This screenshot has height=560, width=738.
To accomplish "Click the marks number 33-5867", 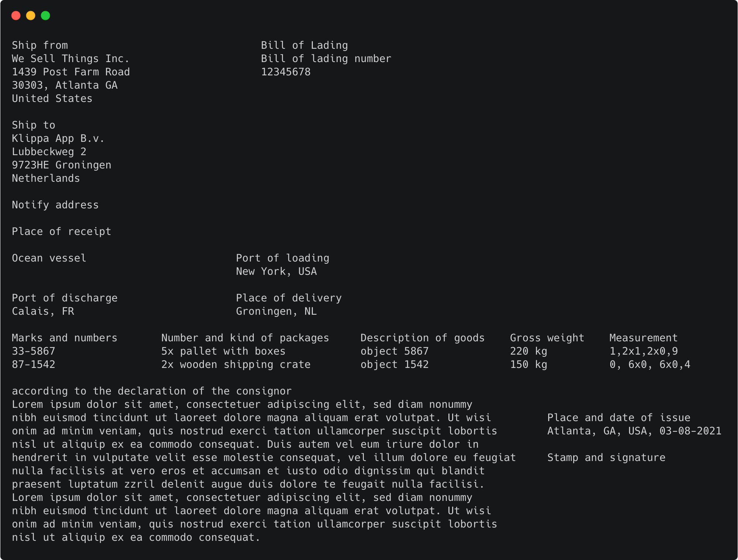I will (34, 351).
